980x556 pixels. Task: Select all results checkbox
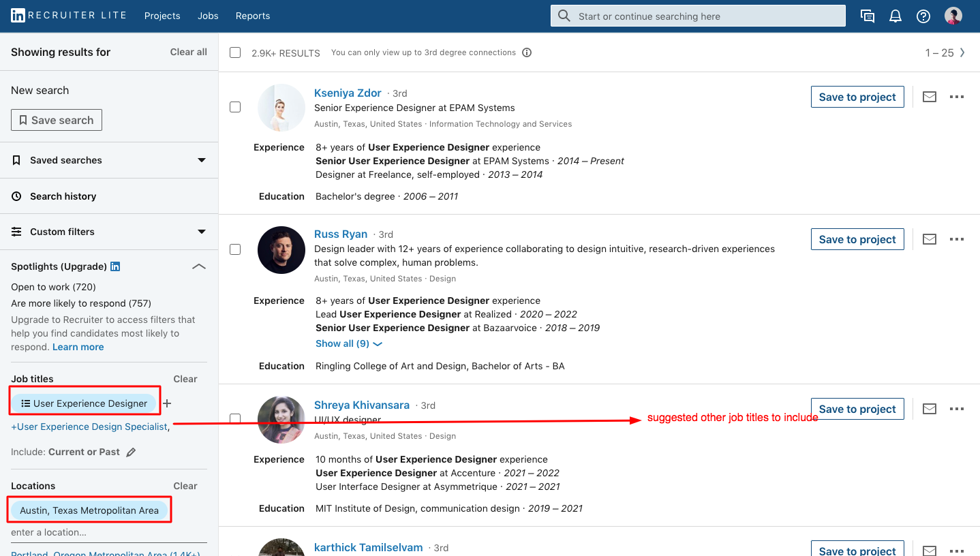(x=235, y=52)
